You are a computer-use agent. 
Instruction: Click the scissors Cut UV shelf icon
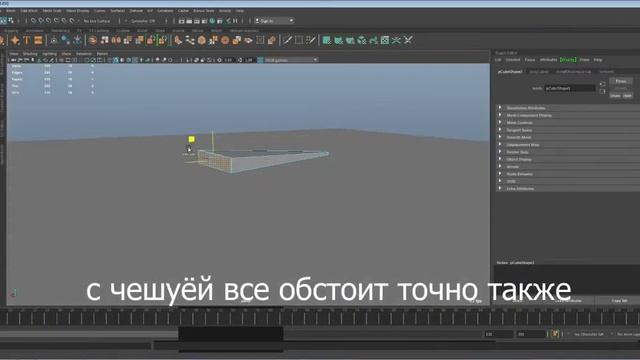[x=396, y=40]
